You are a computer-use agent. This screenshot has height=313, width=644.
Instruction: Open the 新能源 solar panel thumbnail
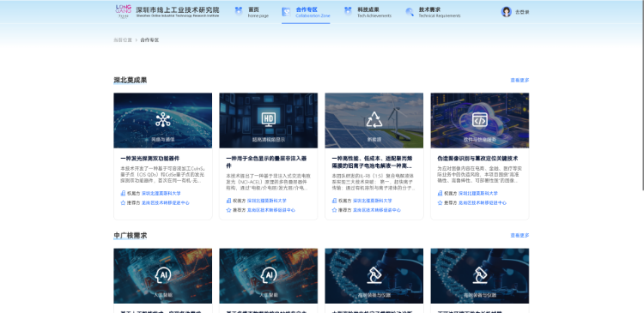tap(374, 120)
